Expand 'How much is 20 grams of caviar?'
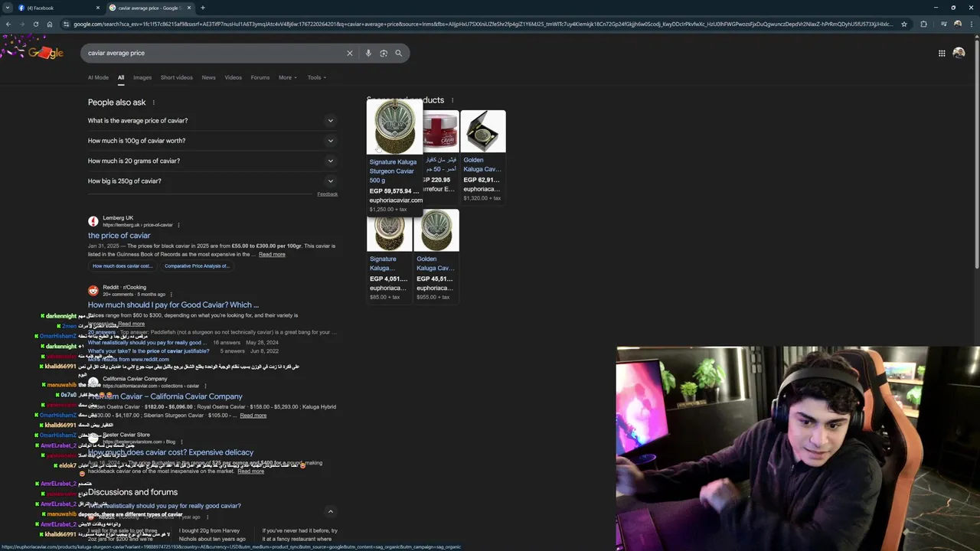 click(x=212, y=161)
